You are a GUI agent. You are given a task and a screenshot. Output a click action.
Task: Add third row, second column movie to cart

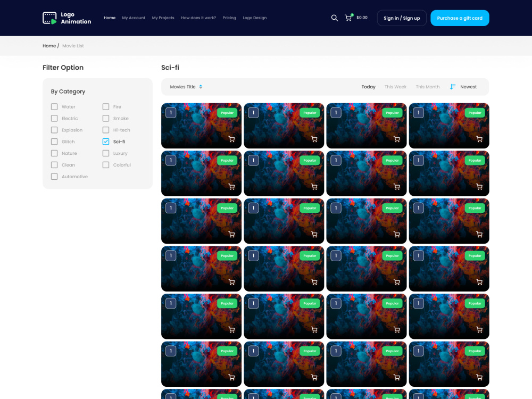314,235
